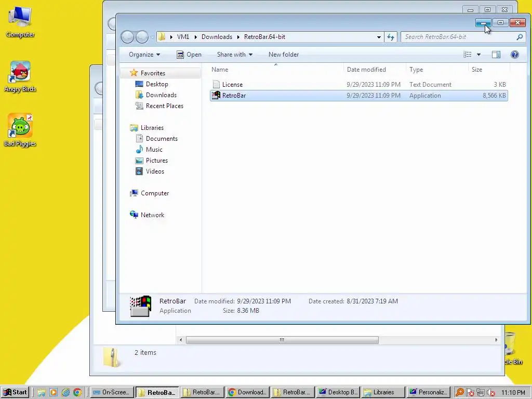Image resolution: width=532 pixels, height=399 pixels.
Task: Click Network in the navigation pane
Action: (152, 215)
